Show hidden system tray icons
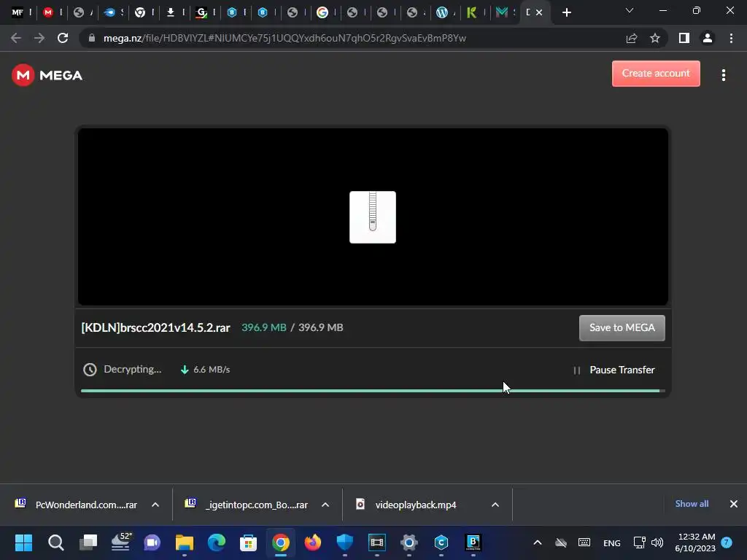 [538, 542]
